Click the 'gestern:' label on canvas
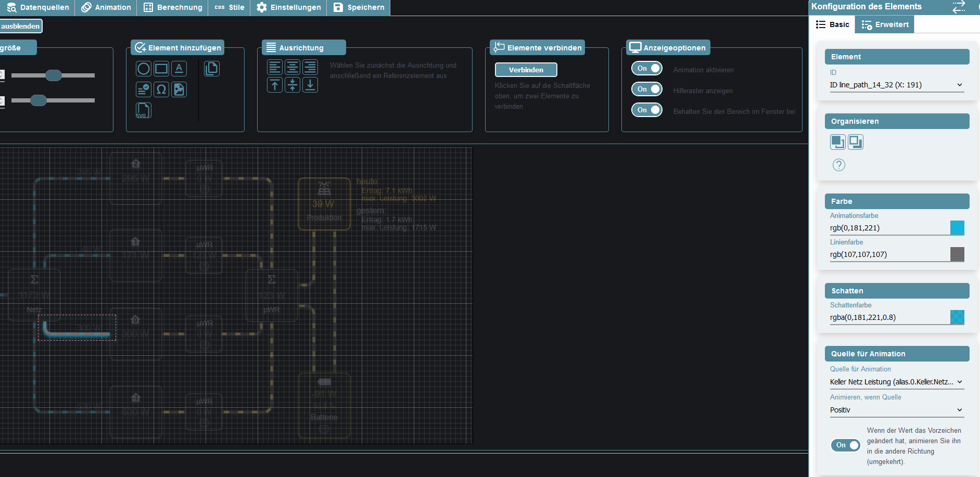Image resolution: width=980 pixels, height=477 pixels. point(371,210)
